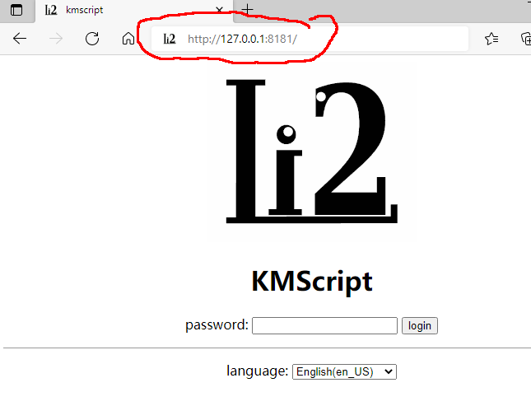Viewport: 531px width, 420px height.
Task: Click the "language:" label
Action: tap(258, 371)
